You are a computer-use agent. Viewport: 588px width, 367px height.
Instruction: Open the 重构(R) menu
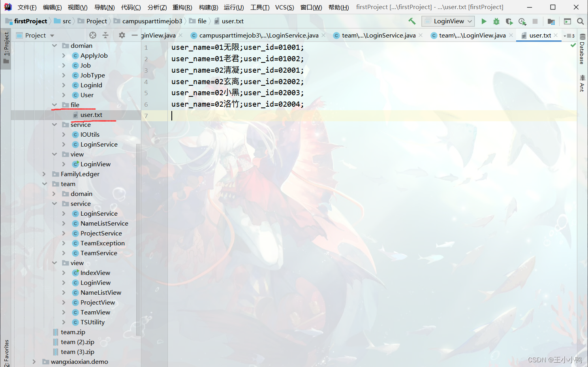point(182,7)
